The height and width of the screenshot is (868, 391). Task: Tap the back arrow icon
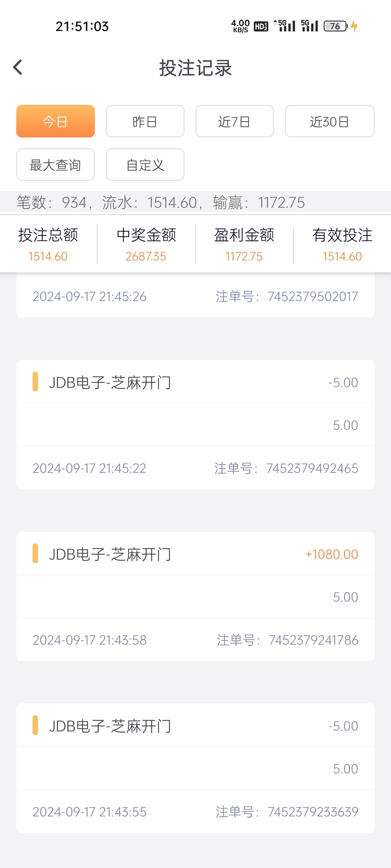tap(18, 67)
